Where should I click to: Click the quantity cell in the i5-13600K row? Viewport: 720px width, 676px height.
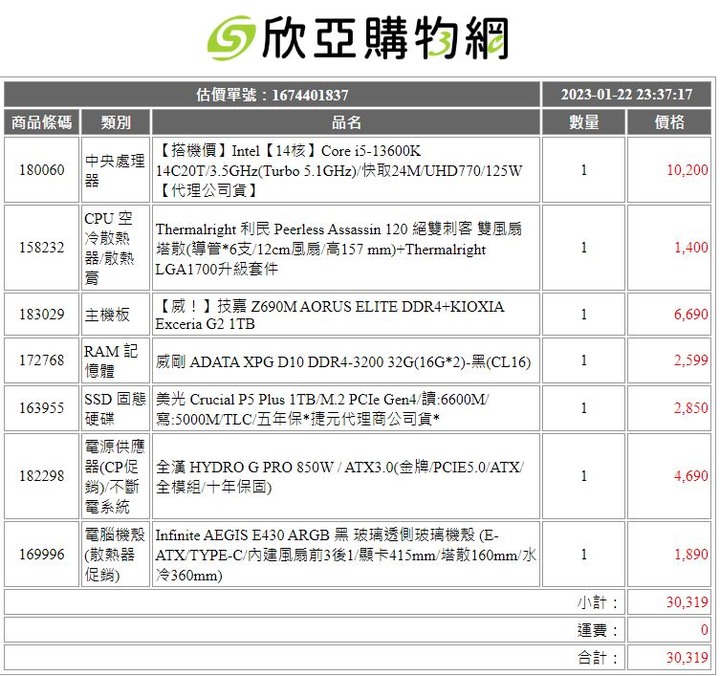(584, 170)
